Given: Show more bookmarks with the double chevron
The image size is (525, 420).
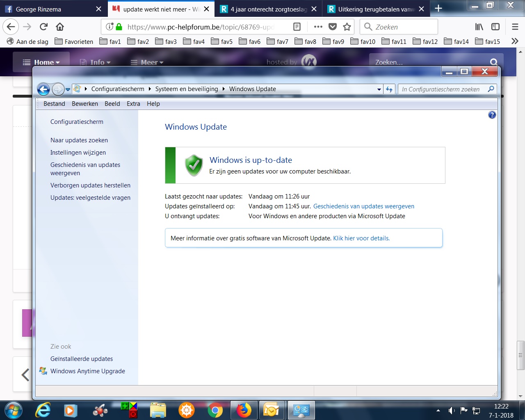Looking at the screenshot, I should pyautogui.click(x=515, y=41).
